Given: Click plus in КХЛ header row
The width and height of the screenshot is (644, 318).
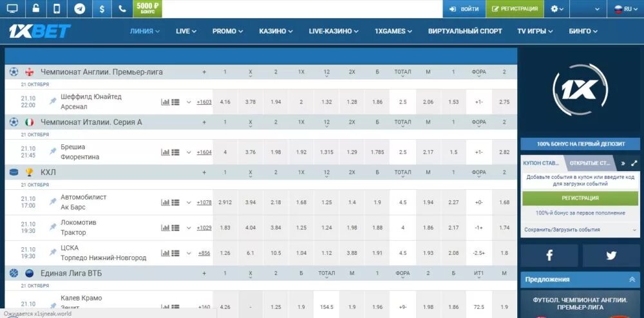Looking at the screenshot, I should (x=204, y=173).
